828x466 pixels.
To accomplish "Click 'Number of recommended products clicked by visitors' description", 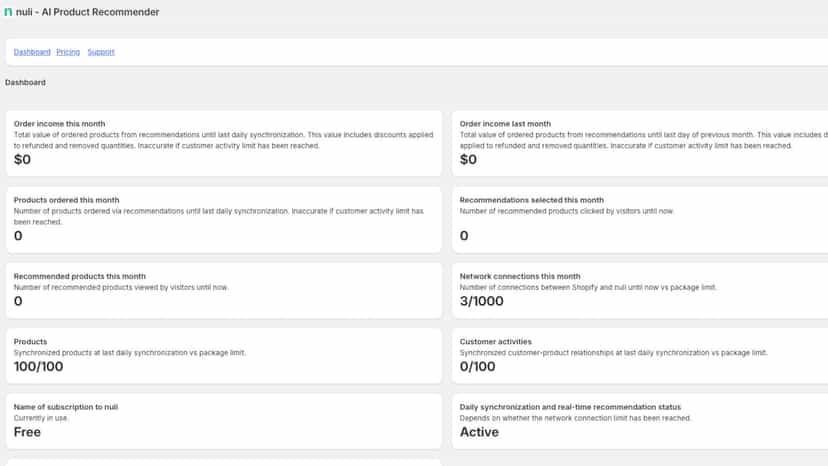I will tap(567, 211).
